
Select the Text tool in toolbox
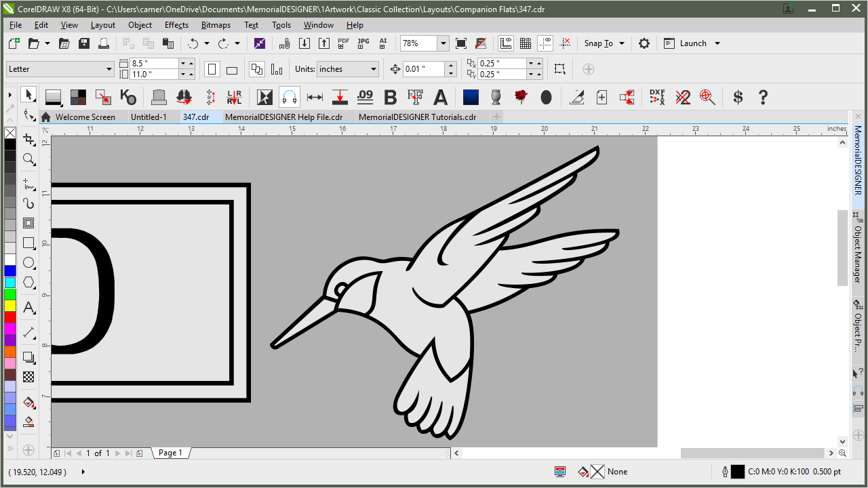(28, 308)
